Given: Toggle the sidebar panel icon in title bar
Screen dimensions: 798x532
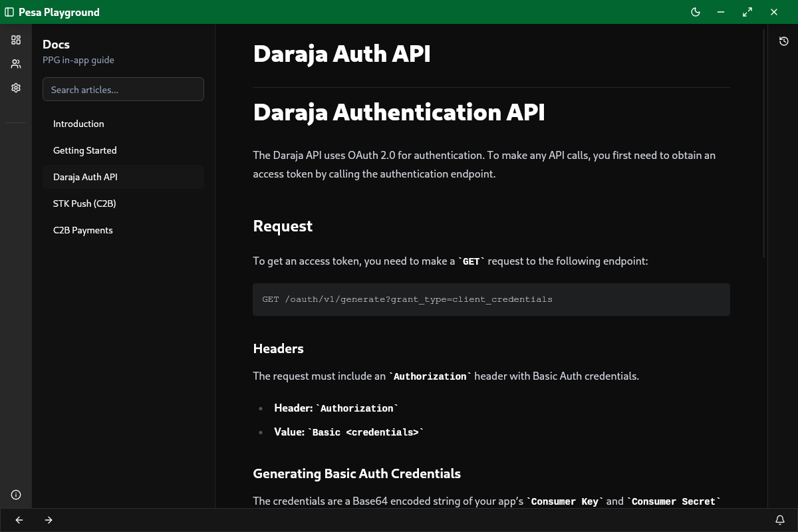Looking at the screenshot, I should (9, 12).
